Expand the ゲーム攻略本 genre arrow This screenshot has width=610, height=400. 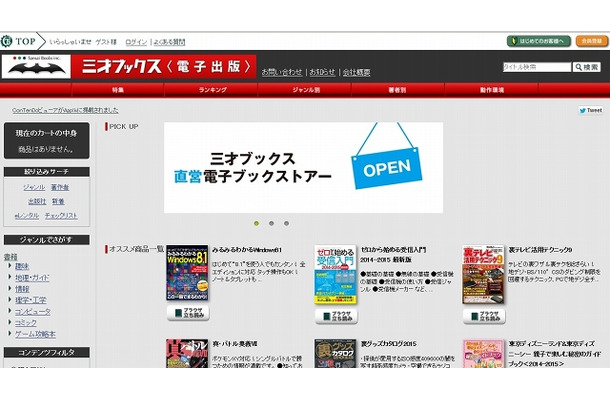[x=10, y=333]
